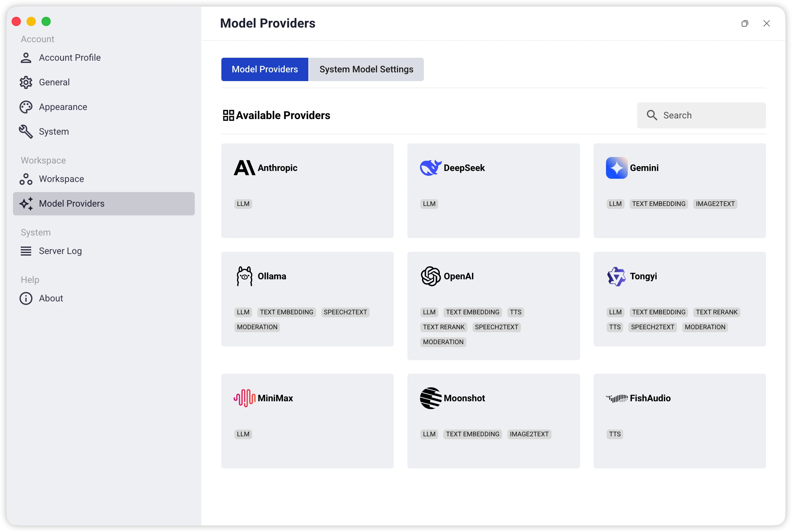Click the Appearance palette icon
Image resolution: width=792 pixels, height=532 pixels.
26,107
